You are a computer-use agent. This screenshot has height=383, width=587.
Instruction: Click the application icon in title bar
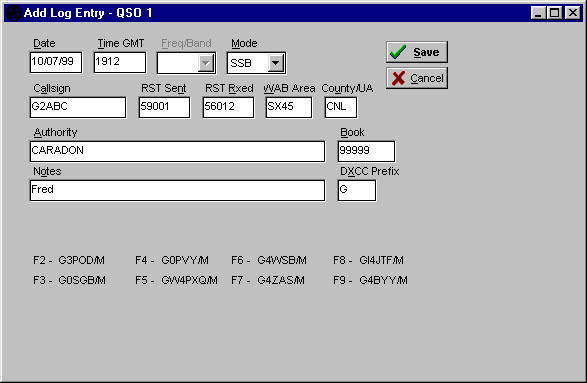13,13
